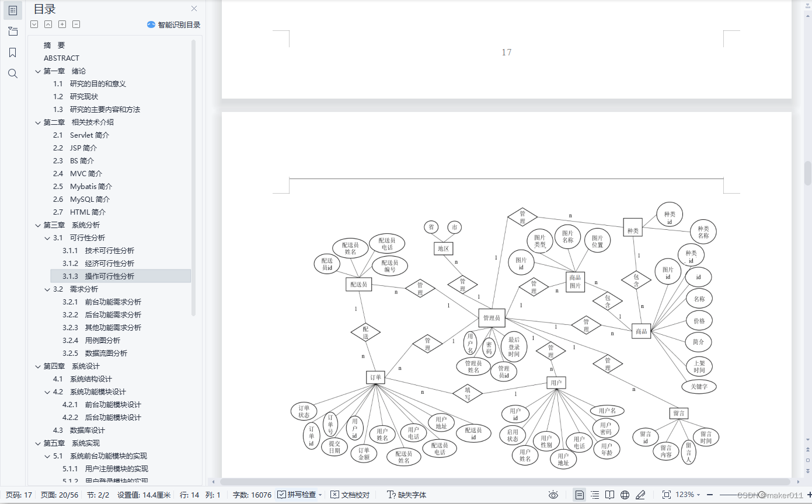
Task: Toggle writing mode pen icon
Action: (x=640, y=495)
